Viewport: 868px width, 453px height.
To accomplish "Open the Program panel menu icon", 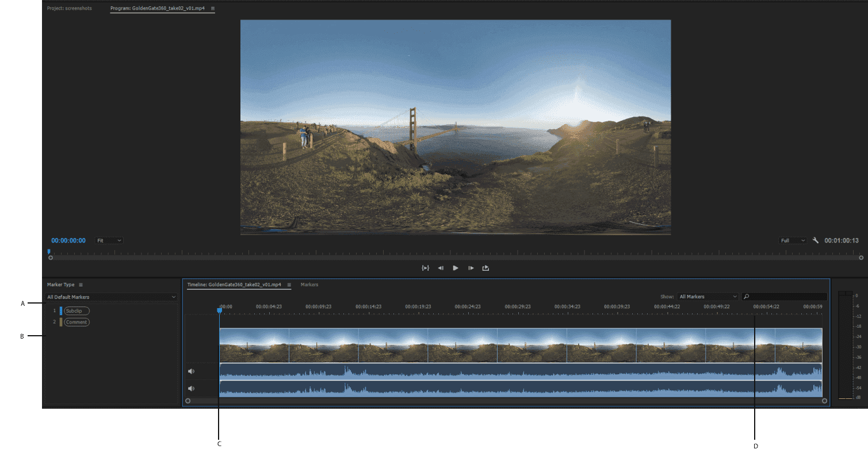I will click(x=212, y=9).
